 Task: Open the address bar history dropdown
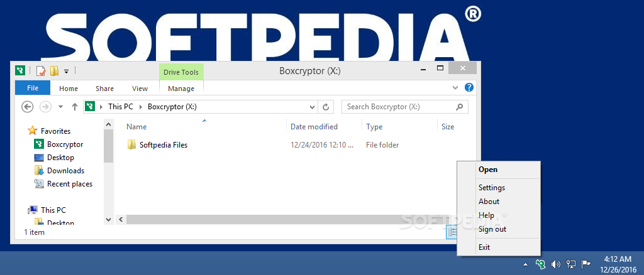tap(312, 107)
